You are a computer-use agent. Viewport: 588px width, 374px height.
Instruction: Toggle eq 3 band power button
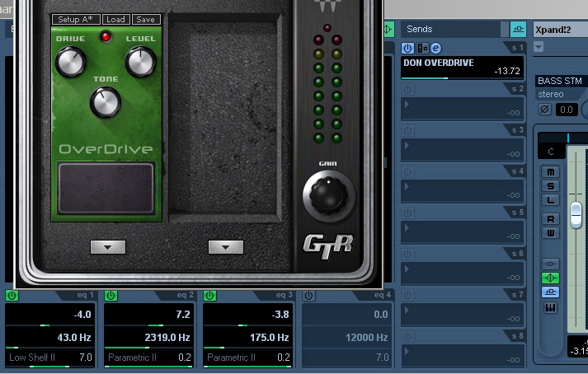tap(209, 296)
